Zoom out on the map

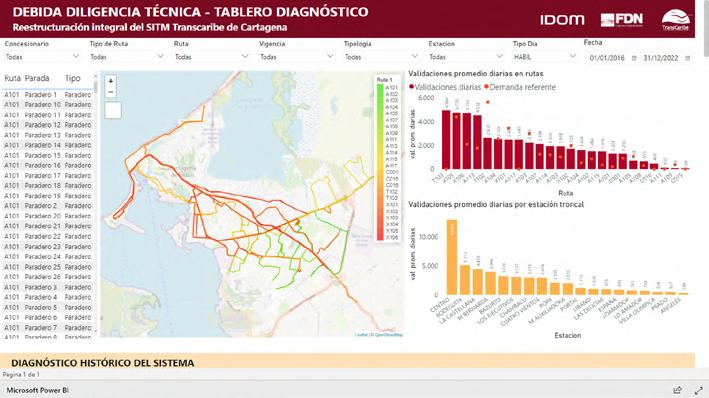tap(111, 92)
